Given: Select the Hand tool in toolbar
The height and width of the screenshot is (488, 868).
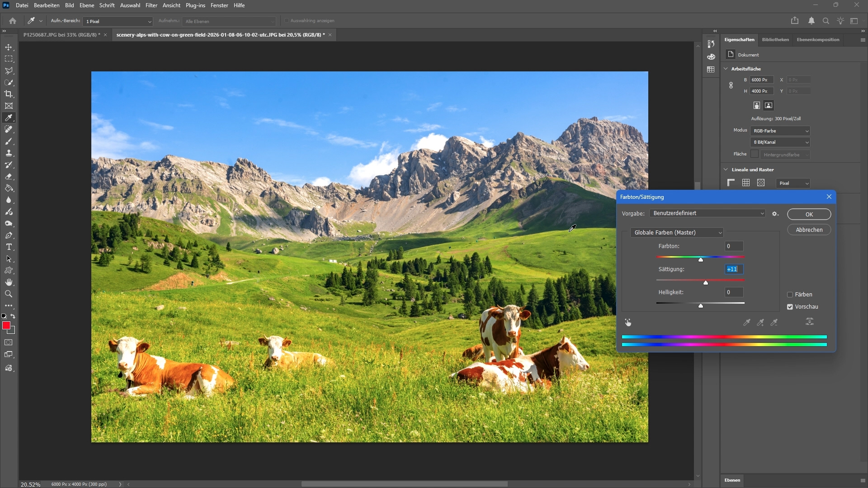Looking at the screenshot, I should 9,282.
